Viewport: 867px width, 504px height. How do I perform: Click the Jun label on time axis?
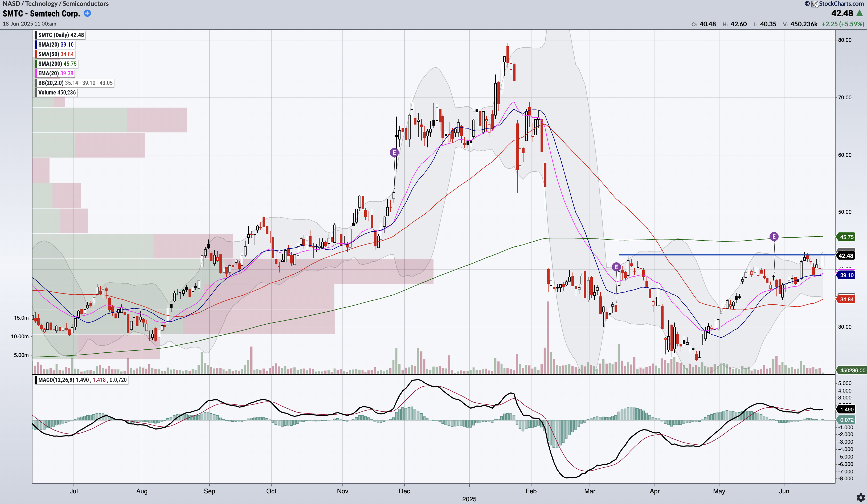pos(784,491)
